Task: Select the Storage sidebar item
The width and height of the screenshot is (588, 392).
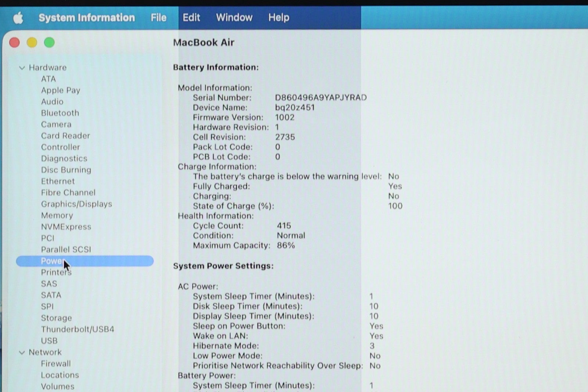Action: coord(56,318)
